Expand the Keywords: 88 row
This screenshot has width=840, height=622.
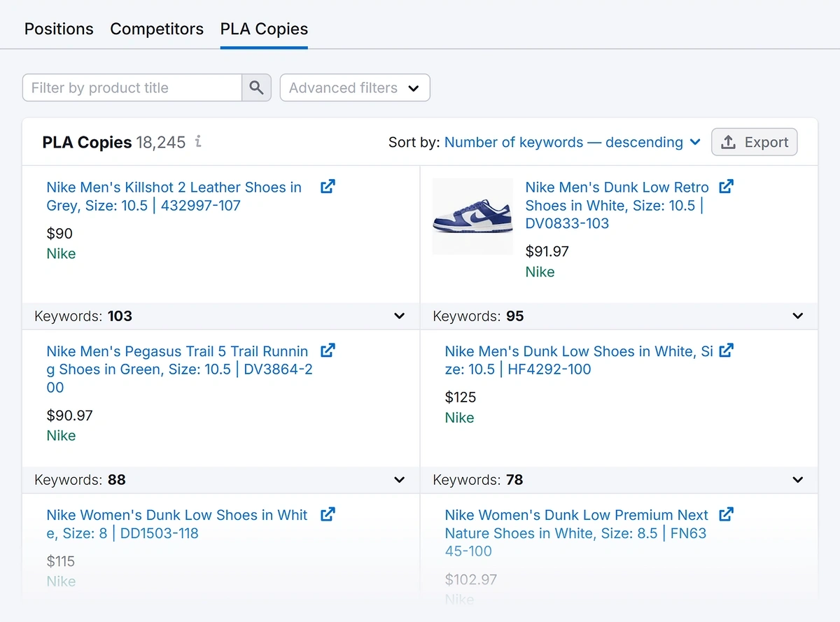(x=221, y=480)
